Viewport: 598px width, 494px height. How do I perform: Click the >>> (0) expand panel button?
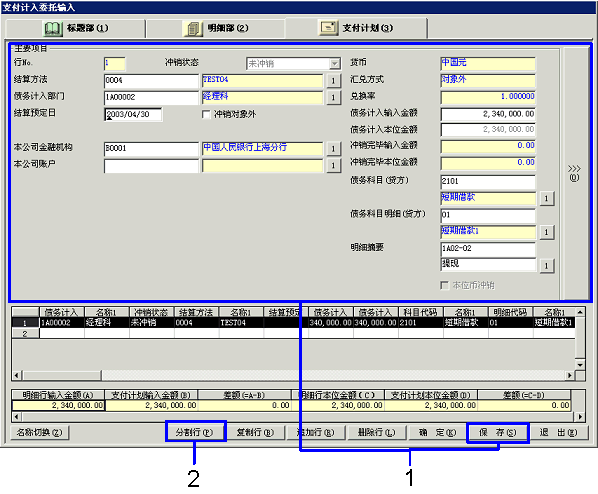[x=574, y=173]
